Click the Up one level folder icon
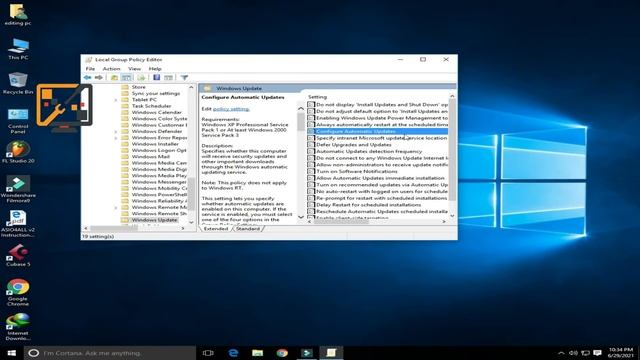This screenshot has width=640, height=360. tap(114, 78)
